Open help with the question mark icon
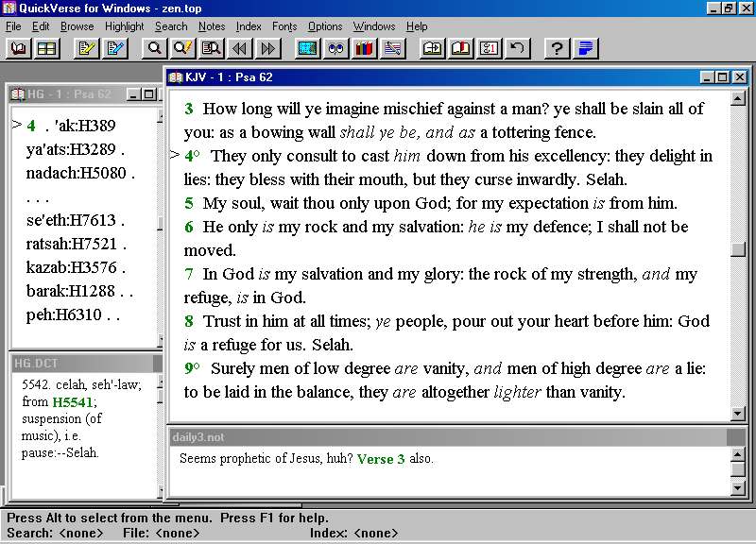756x544 pixels. coord(557,48)
